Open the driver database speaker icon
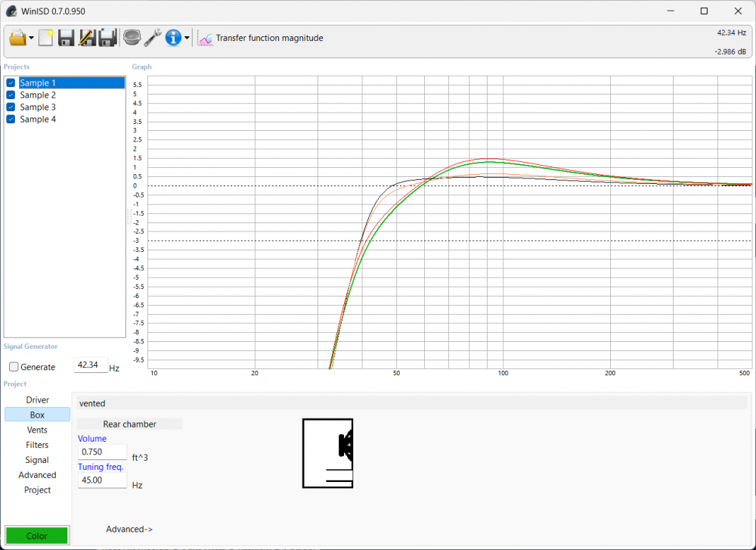Image resolution: width=756 pixels, height=550 pixels. pyautogui.click(x=132, y=38)
